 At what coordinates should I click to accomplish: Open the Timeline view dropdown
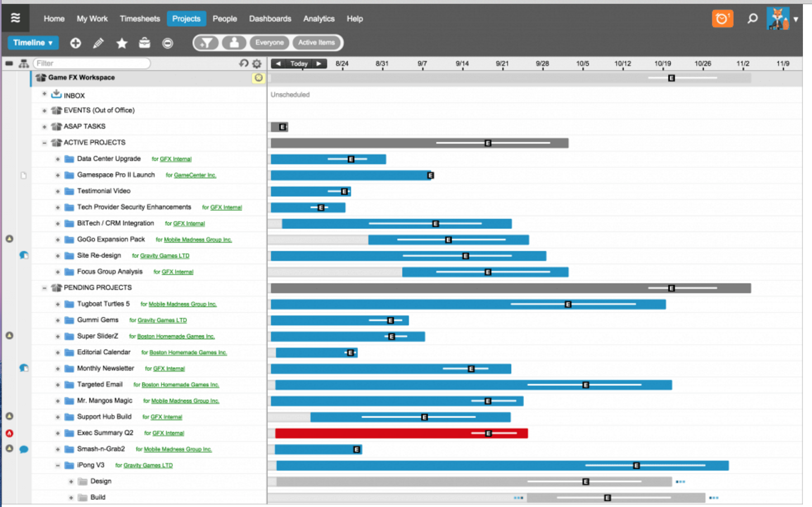pos(33,43)
